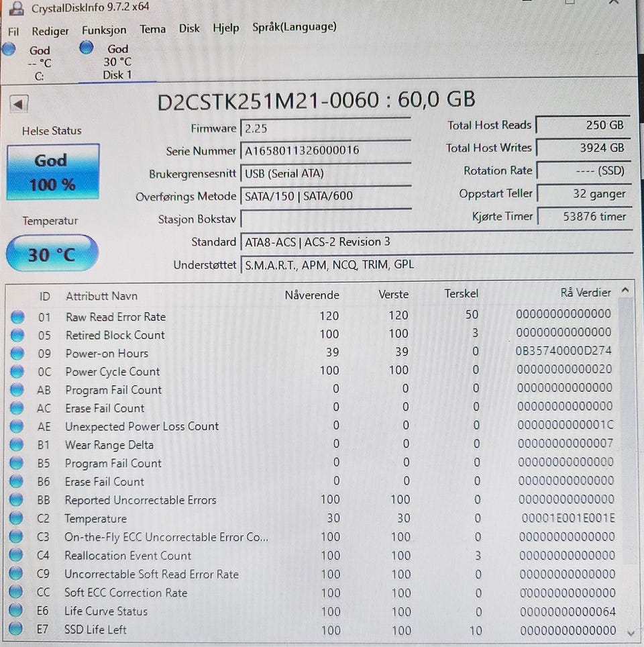Viewport: 644px width, 647px height.
Task: Click status orb for Raw Read Error Rate
Action: click(x=17, y=317)
